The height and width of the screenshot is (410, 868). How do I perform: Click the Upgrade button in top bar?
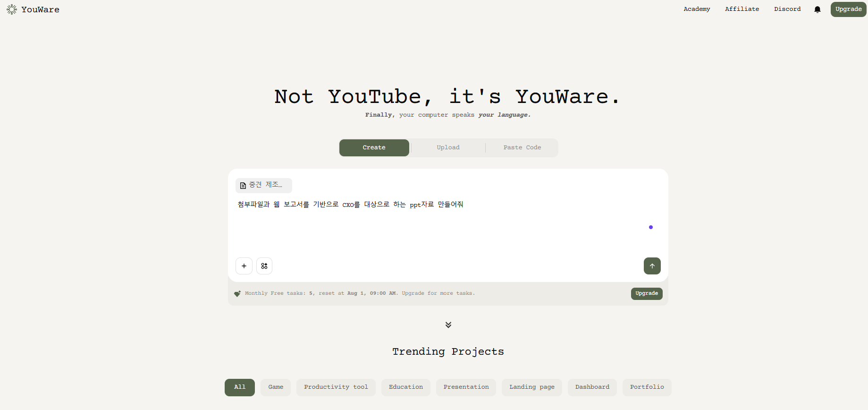(x=849, y=9)
